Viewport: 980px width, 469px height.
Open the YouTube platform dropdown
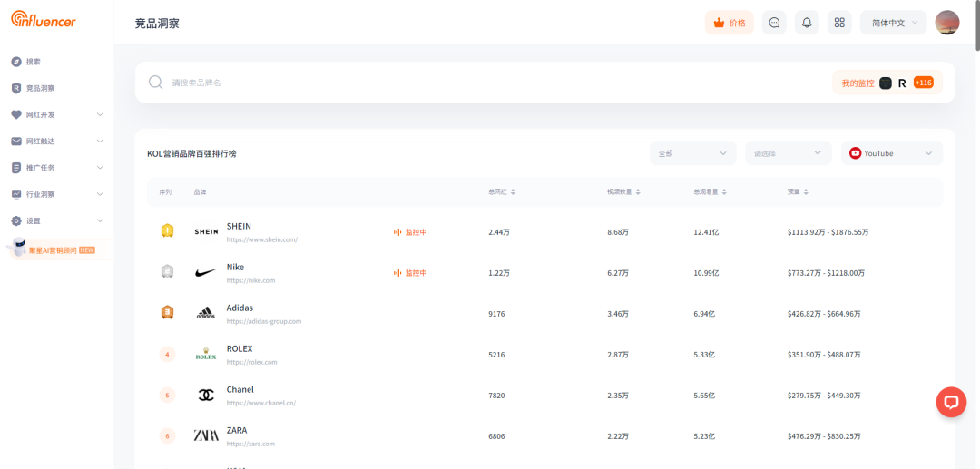(892, 153)
